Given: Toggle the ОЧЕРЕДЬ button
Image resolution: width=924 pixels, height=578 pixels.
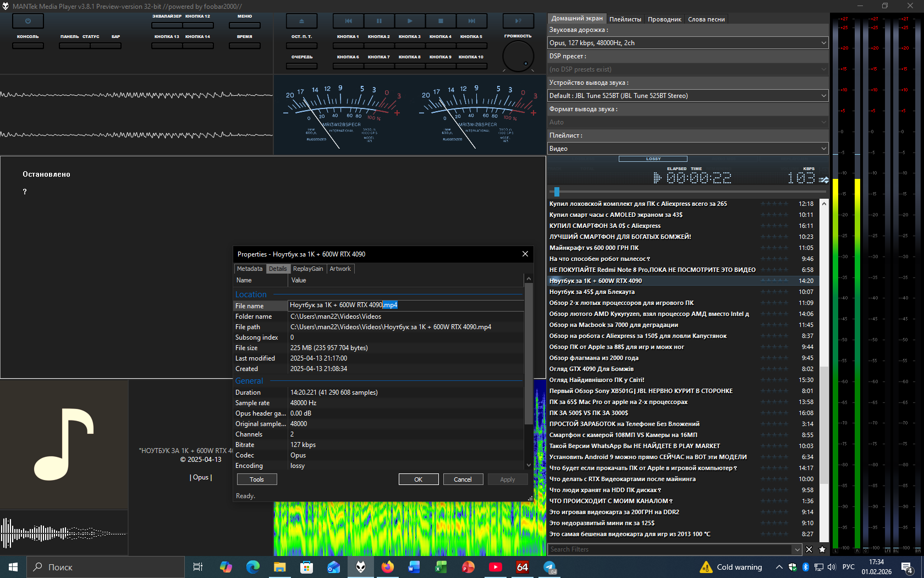Looking at the screenshot, I should point(302,66).
